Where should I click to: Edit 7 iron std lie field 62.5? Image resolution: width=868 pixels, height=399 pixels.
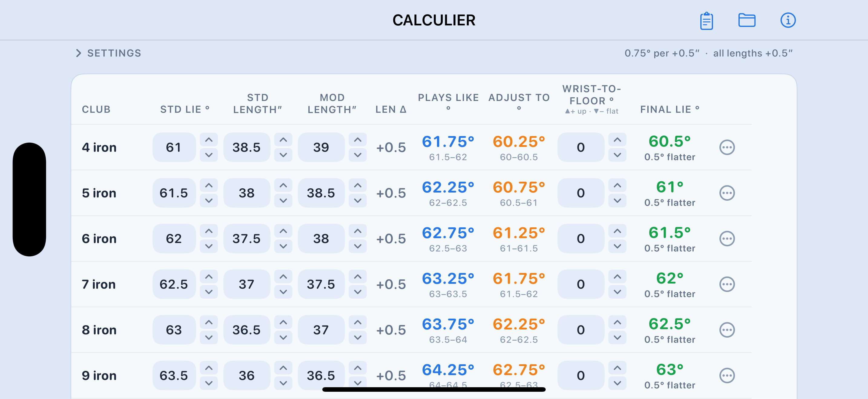click(174, 284)
